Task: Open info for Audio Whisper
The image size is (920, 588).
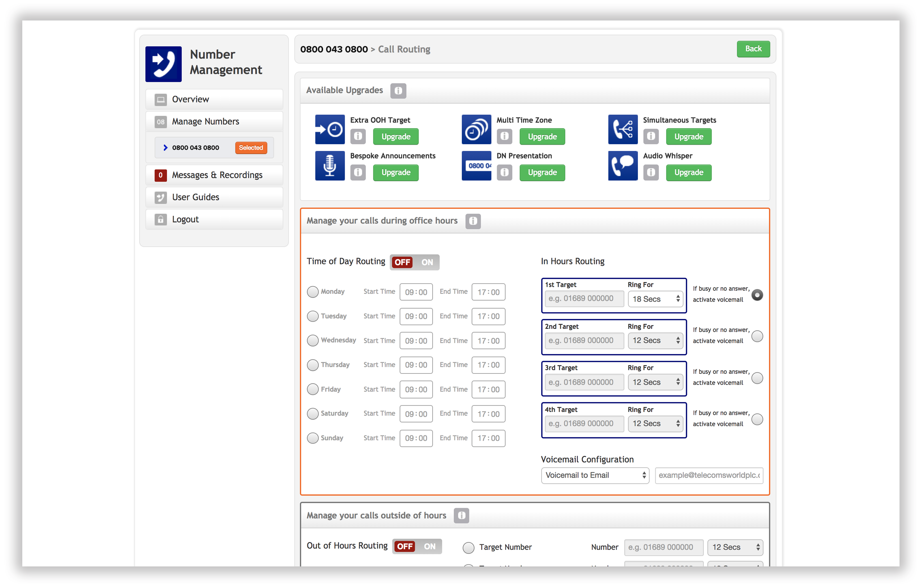Action: click(650, 172)
